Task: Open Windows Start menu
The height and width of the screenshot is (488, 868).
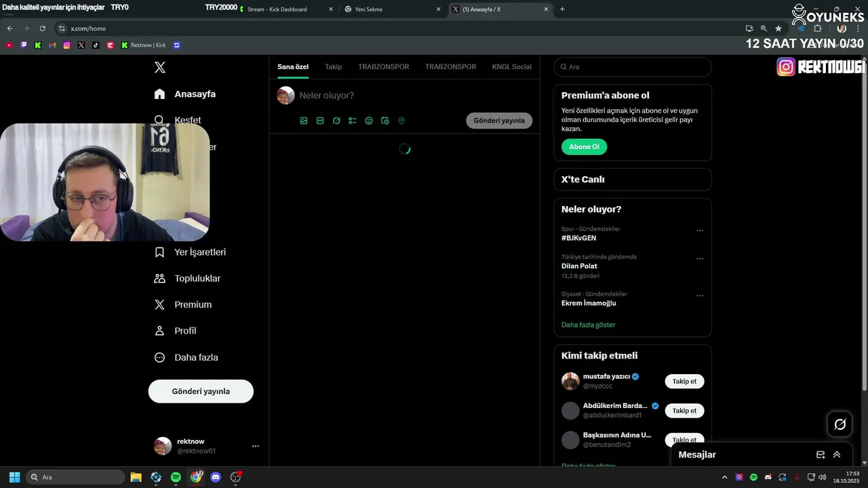Action: tap(14, 477)
